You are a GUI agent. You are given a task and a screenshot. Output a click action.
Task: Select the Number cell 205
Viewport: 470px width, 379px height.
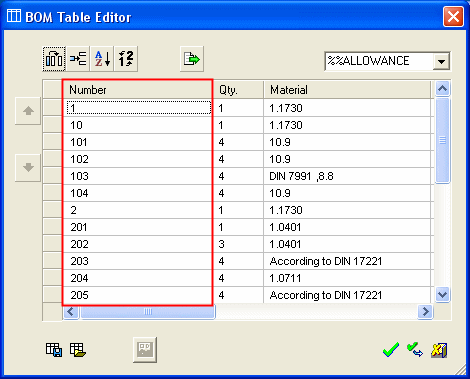click(137, 295)
